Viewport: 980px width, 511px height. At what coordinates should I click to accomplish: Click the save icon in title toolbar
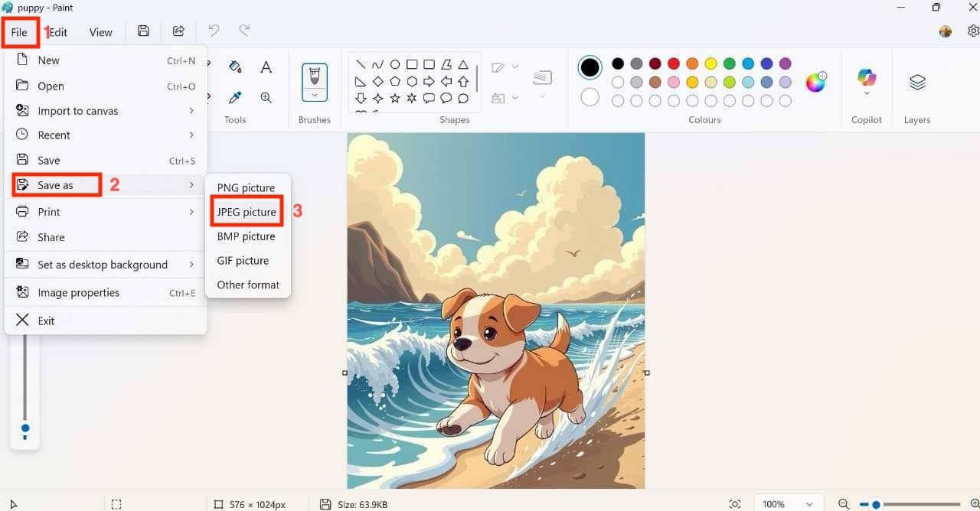pyautogui.click(x=143, y=31)
